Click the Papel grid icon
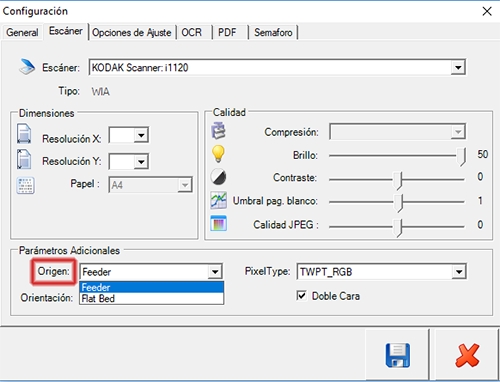Screen dimensions: 500x382 (x=25, y=185)
